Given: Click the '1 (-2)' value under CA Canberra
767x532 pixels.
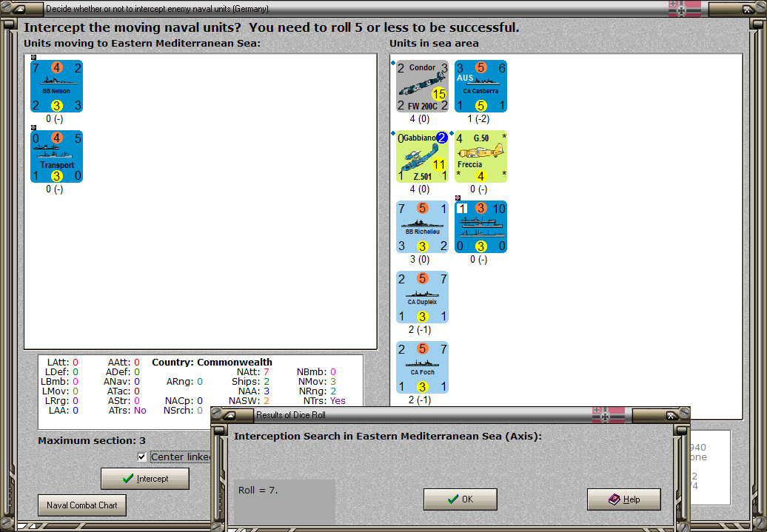Looking at the screenshot, I should click(478, 119).
